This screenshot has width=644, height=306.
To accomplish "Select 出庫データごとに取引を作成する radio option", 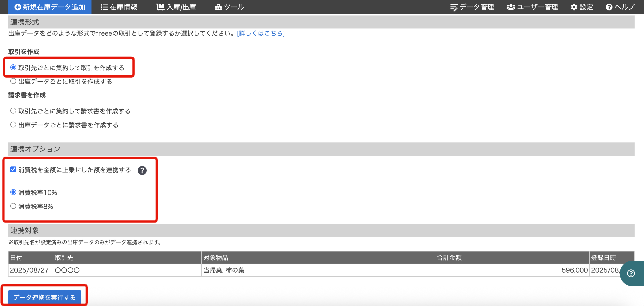I will click(13, 81).
